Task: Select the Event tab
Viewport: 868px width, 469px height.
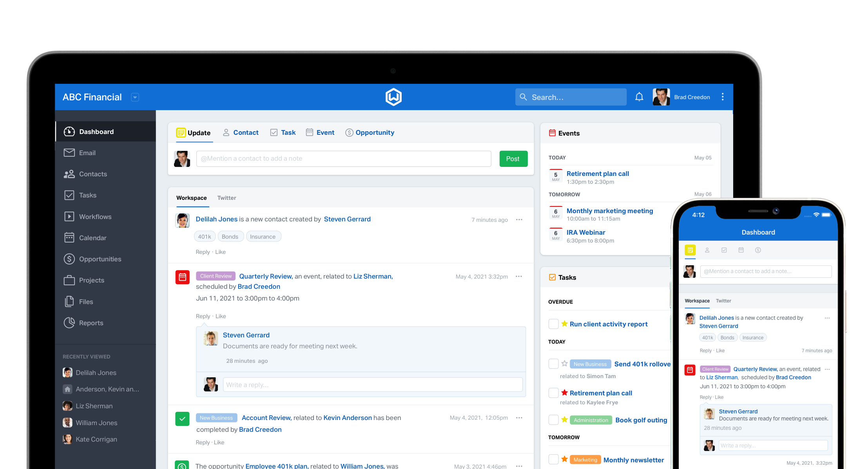Action: pos(320,132)
